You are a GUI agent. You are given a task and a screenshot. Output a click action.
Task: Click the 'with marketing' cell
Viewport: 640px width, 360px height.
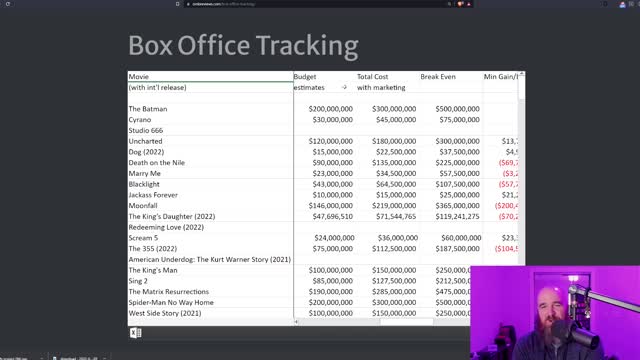[x=388, y=87]
